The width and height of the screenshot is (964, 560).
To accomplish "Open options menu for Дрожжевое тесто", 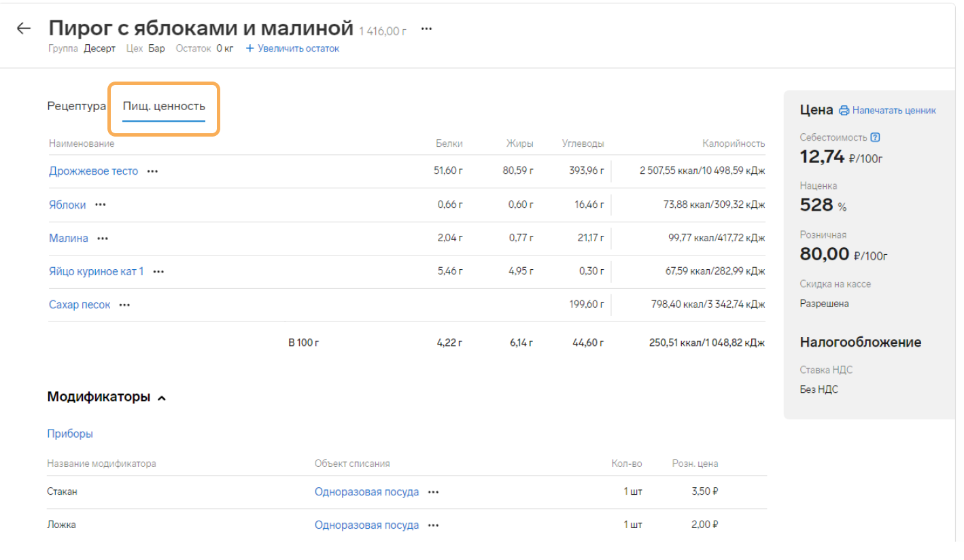I will pyautogui.click(x=152, y=171).
